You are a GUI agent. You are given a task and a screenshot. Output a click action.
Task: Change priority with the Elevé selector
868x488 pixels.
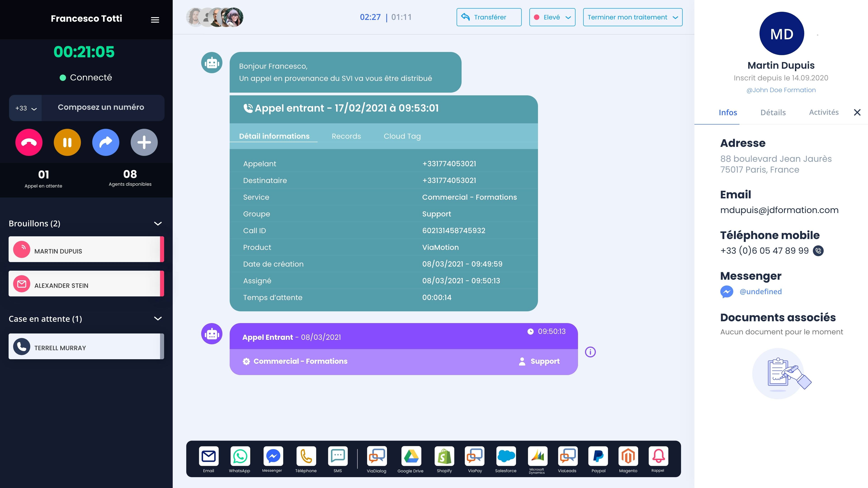[x=552, y=17]
